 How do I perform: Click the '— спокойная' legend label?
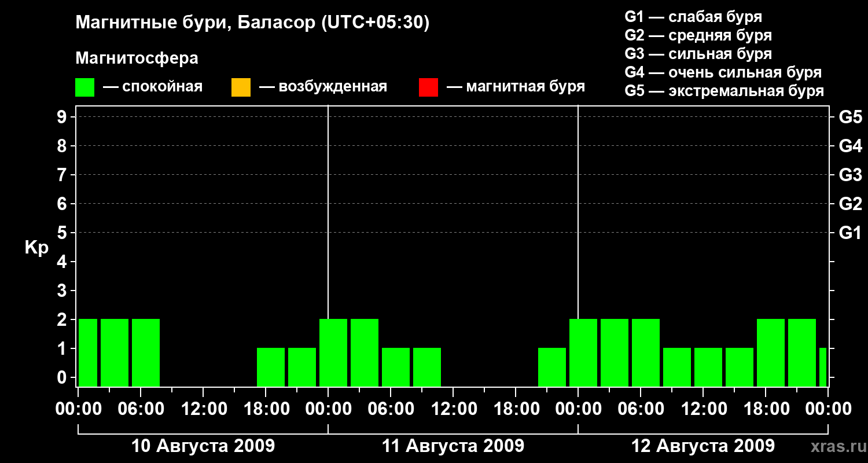(x=153, y=87)
